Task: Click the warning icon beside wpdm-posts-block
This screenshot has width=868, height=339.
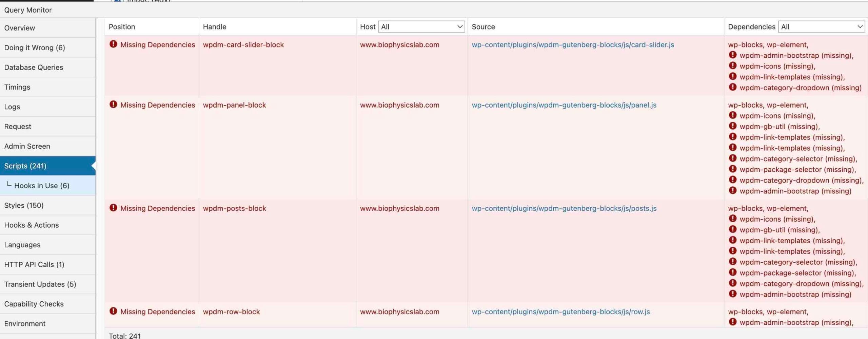Action: click(113, 208)
